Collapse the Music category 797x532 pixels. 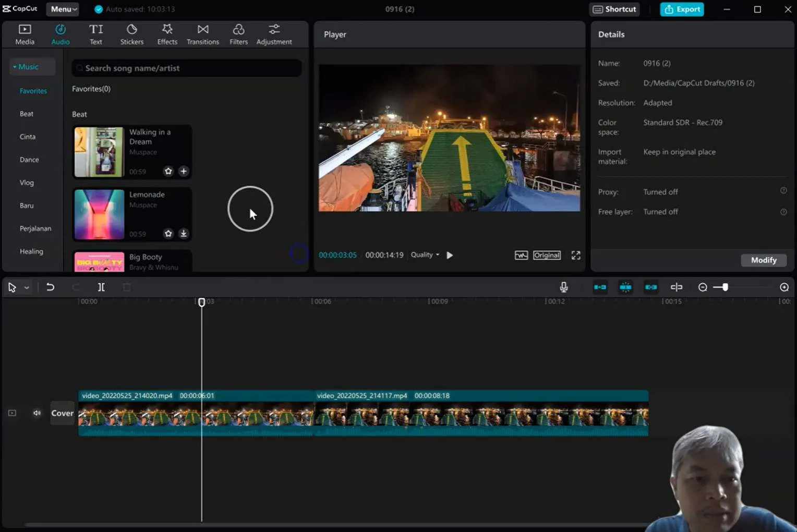tap(32, 67)
